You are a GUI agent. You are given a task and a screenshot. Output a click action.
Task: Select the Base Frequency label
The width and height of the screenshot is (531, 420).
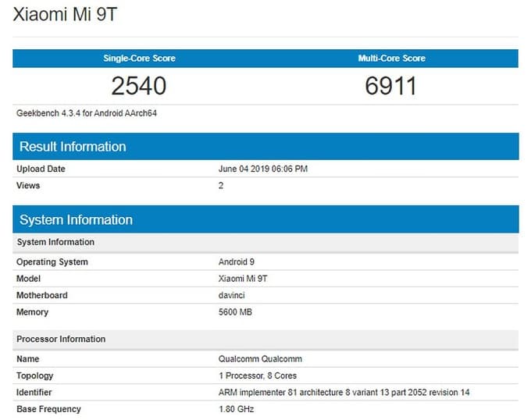pos(48,409)
